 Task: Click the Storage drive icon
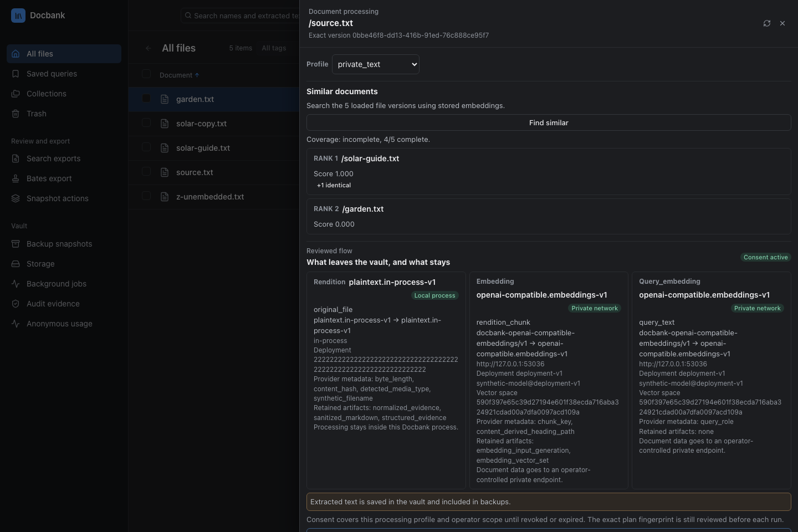(x=16, y=264)
